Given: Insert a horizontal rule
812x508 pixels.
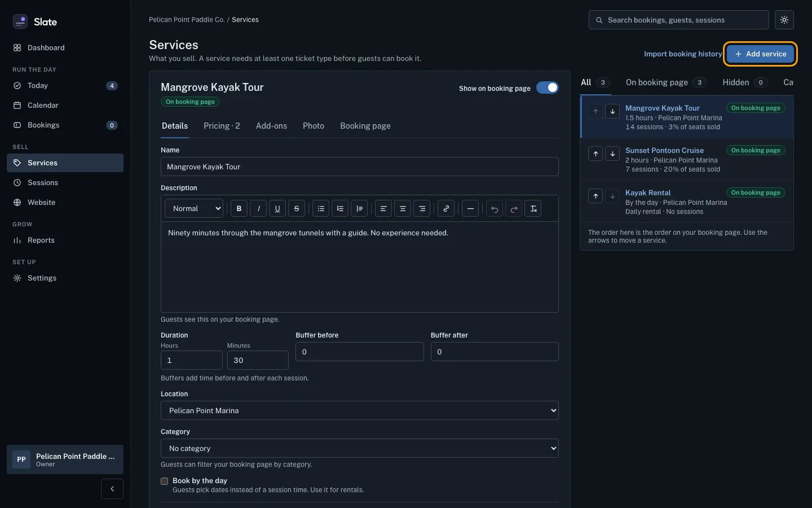Looking at the screenshot, I should coord(470,208).
